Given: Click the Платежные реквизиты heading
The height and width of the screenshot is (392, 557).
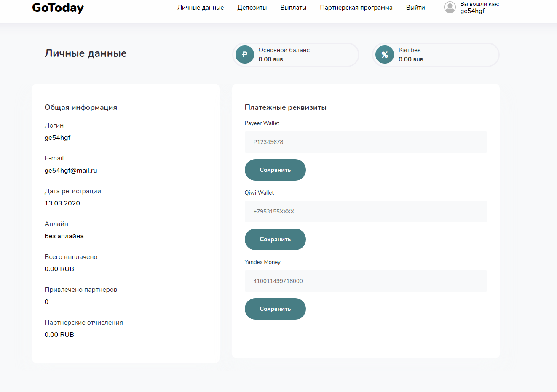Looking at the screenshot, I should (286, 107).
